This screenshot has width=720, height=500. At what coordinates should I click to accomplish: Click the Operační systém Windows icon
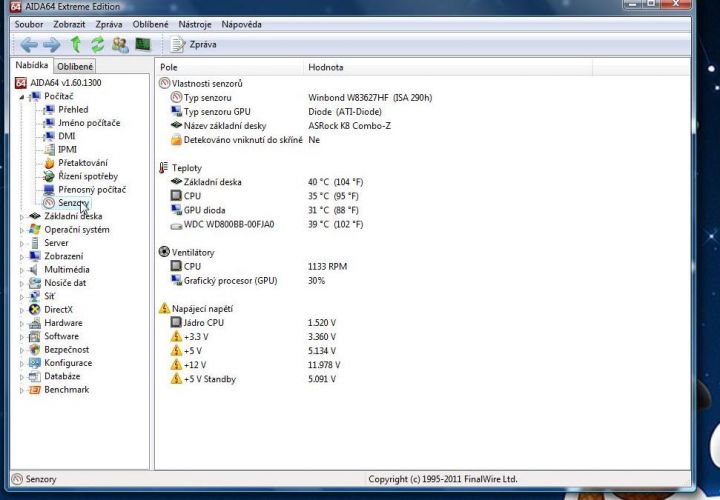34,229
